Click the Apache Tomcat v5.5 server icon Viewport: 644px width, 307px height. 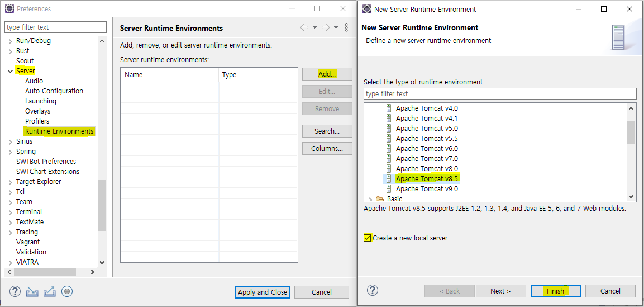(x=389, y=139)
